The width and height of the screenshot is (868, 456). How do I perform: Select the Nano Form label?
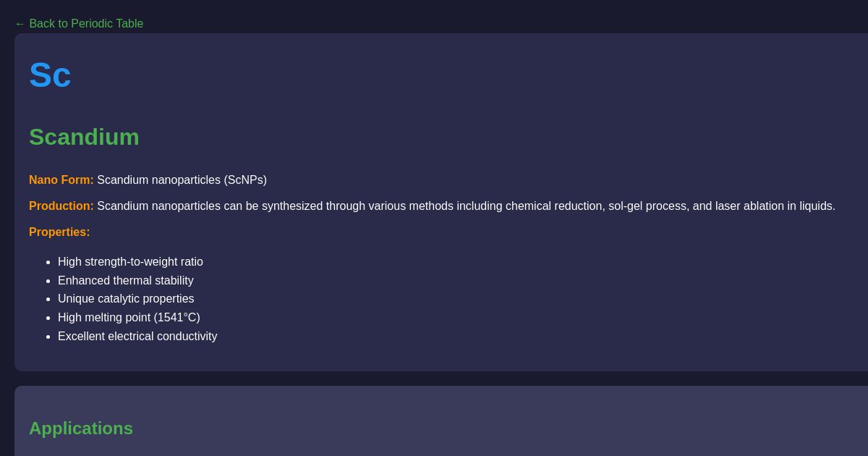coord(61,180)
